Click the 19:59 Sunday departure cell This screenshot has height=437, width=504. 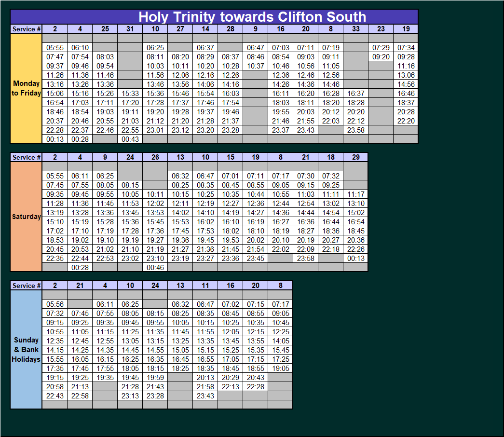point(155,378)
